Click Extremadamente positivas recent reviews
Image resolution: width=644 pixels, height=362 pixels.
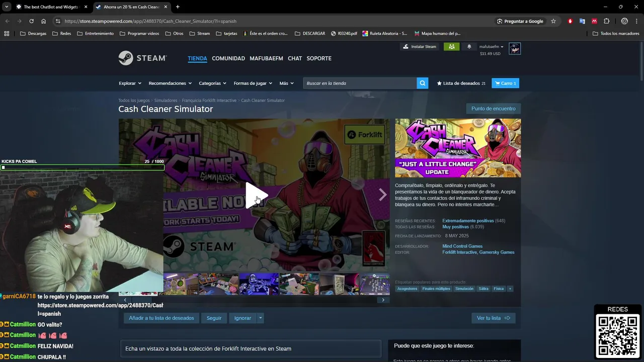pos(468,221)
